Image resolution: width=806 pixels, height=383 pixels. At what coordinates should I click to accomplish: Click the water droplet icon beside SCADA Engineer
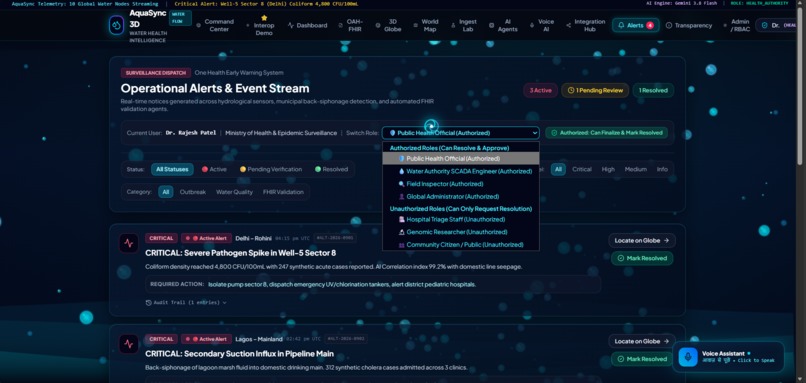(401, 171)
